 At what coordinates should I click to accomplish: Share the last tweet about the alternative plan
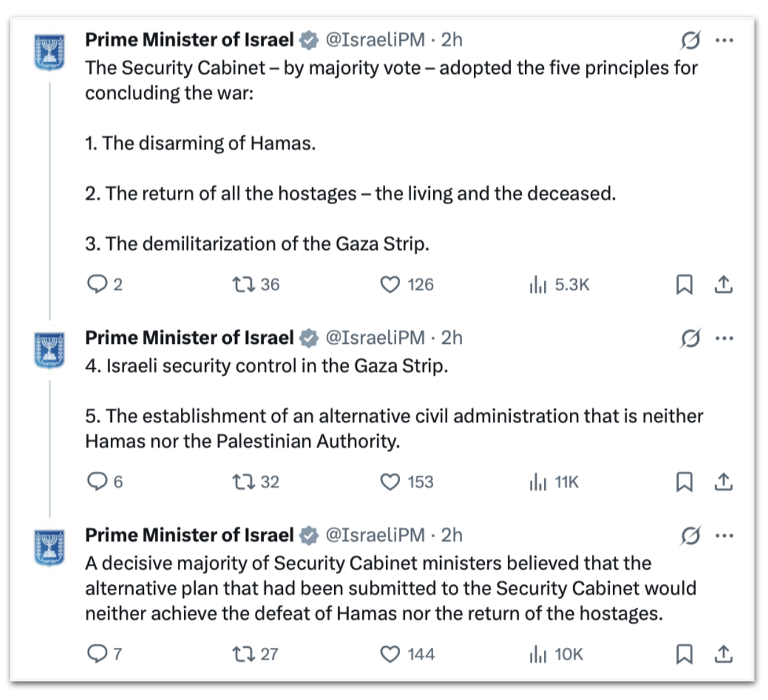tap(724, 654)
